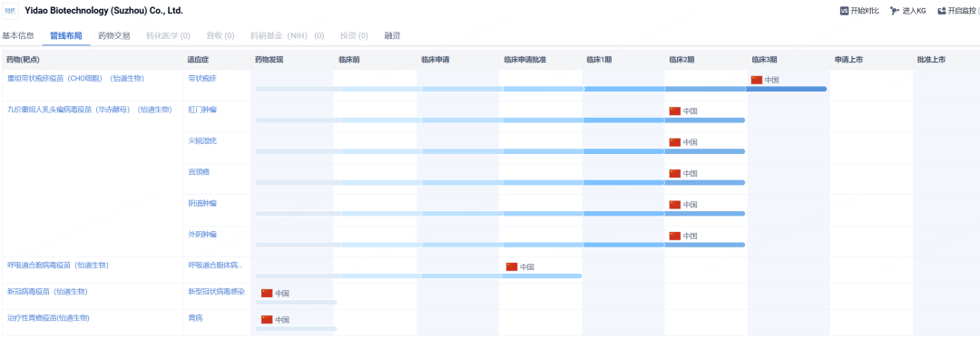Image resolution: width=980 pixels, height=338 pixels.
Task: Click 申请上市 column header
Action: point(848,60)
